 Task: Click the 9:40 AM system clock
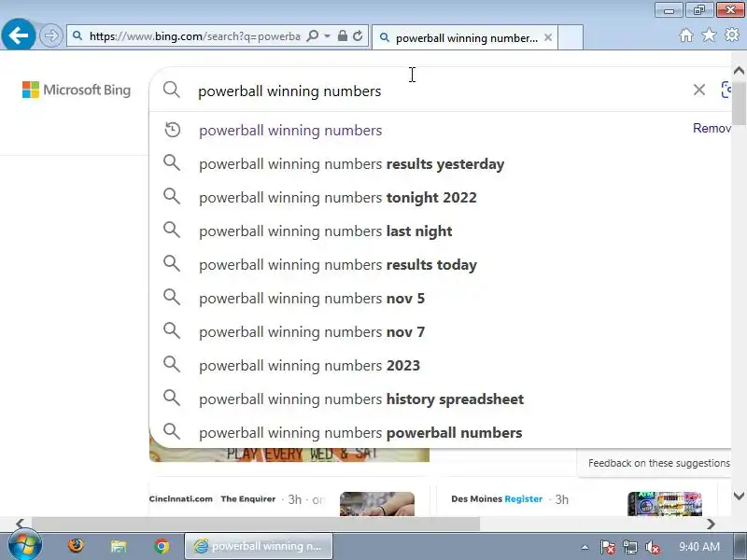coord(698,547)
